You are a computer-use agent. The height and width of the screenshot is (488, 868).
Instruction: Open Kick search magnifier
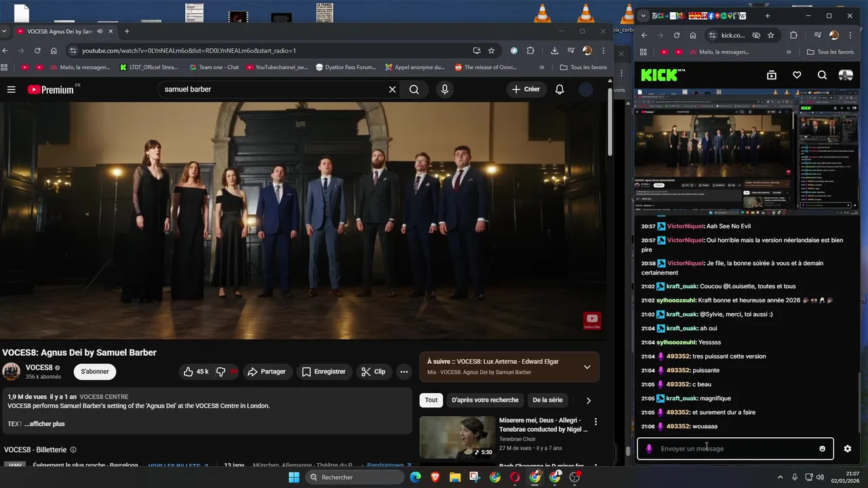[822, 75]
